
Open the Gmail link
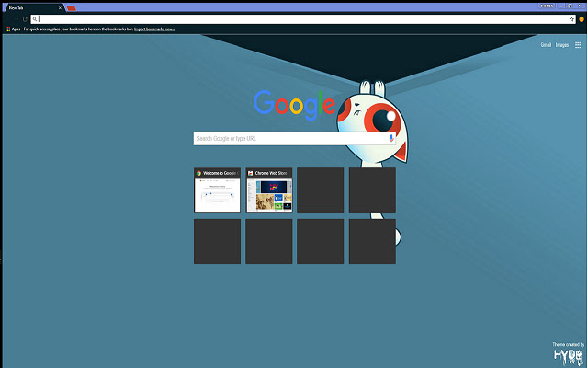click(546, 45)
